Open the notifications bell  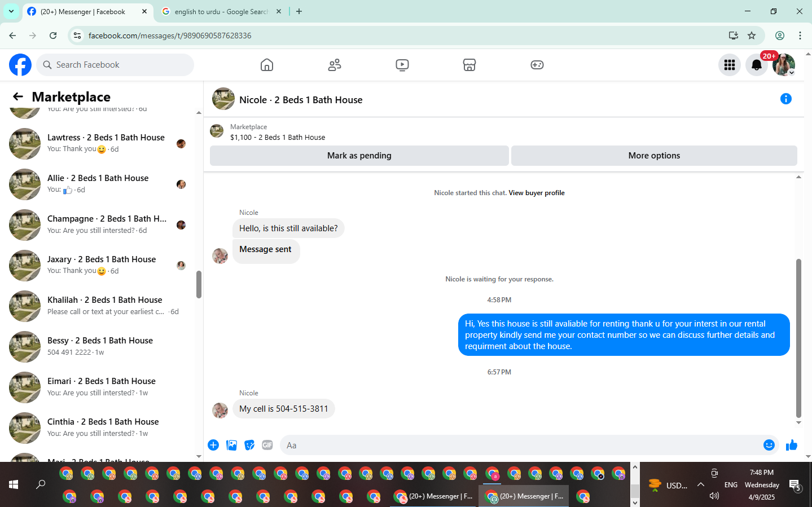click(x=757, y=65)
